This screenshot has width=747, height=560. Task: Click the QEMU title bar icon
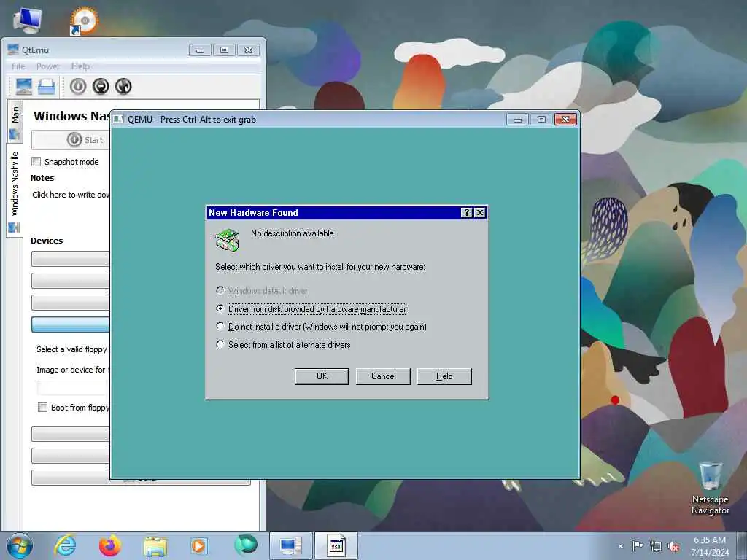point(119,119)
